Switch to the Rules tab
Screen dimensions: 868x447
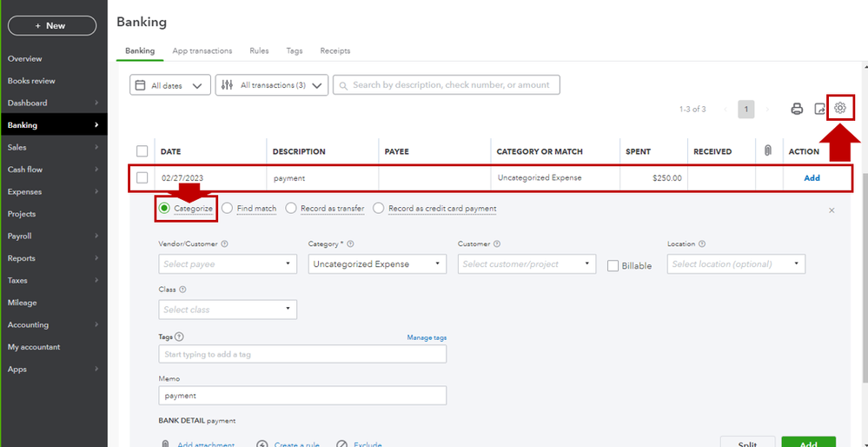[259, 50]
